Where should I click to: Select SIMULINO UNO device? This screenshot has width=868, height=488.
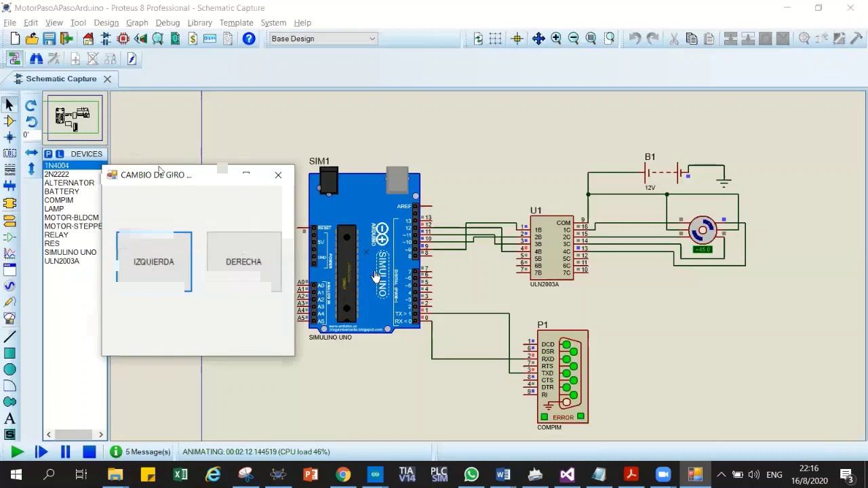pyautogui.click(x=72, y=252)
